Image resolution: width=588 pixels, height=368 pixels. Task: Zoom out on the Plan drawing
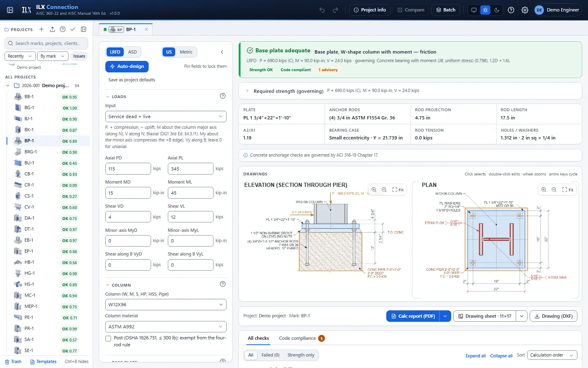[554, 190]
